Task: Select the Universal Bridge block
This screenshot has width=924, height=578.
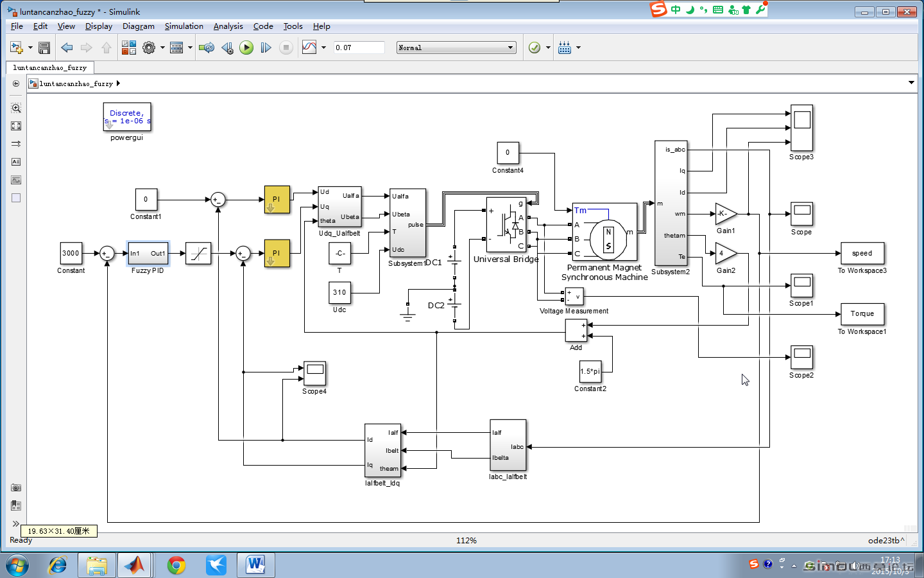Action: coord(506,225)
